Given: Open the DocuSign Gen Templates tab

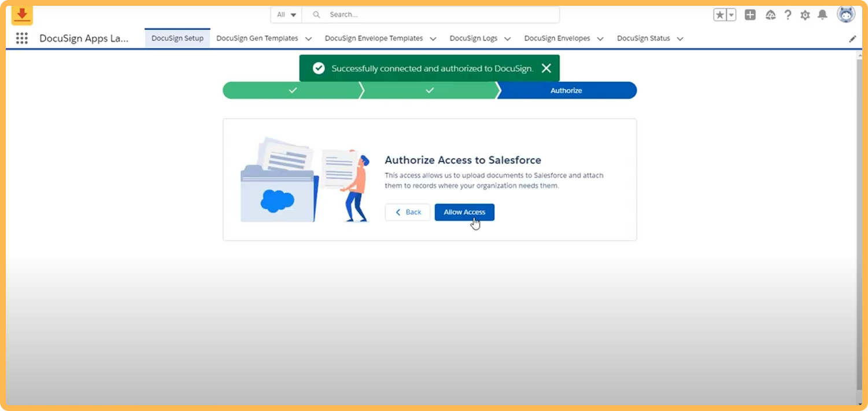Looking at the screenshot, I should click(x=257, y=38).
